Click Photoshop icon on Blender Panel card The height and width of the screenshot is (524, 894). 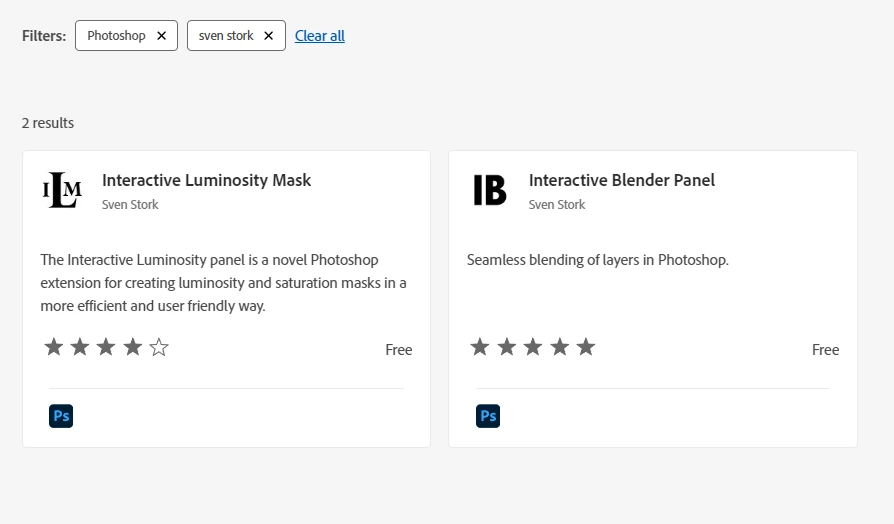(488, 416)
